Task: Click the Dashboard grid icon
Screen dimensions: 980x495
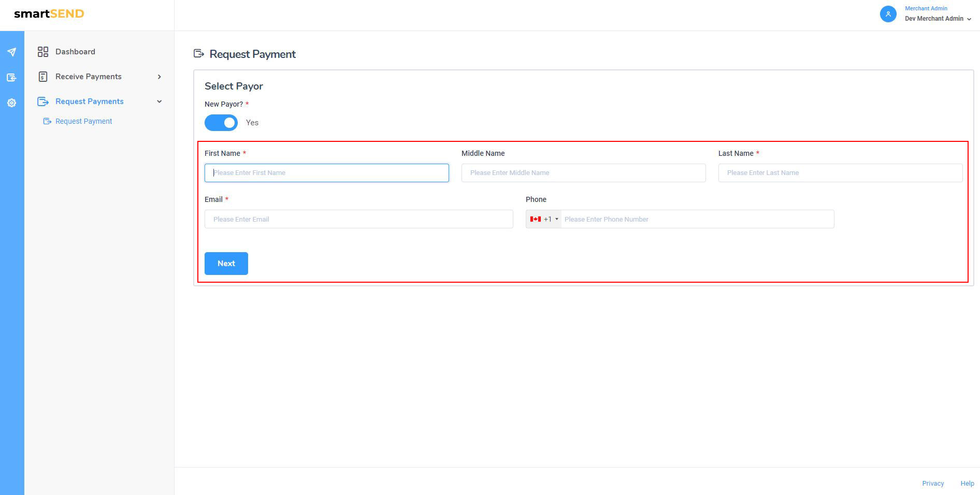Action: pyautogui.click(x=43, y=52)
